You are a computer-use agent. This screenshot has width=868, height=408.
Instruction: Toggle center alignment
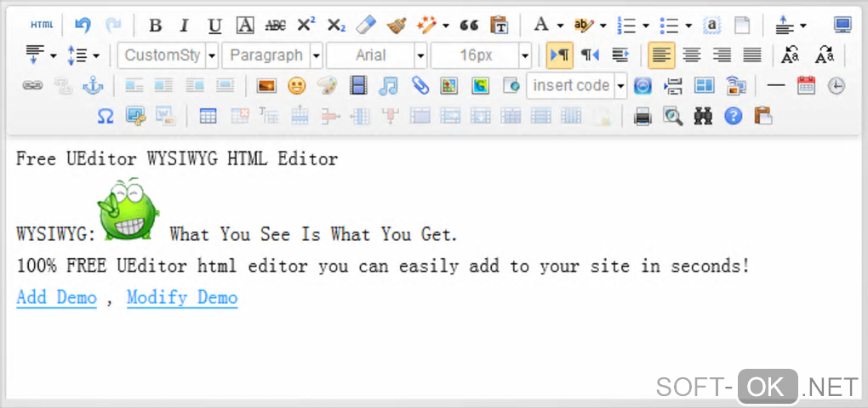click(691, 55)
